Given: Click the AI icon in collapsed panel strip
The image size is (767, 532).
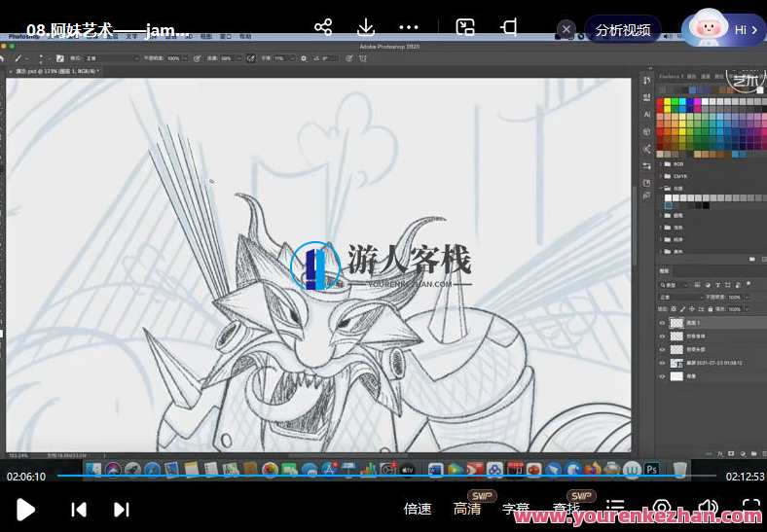Looking at the screenshot, I should pyautogui.click(x=647, y=115).
